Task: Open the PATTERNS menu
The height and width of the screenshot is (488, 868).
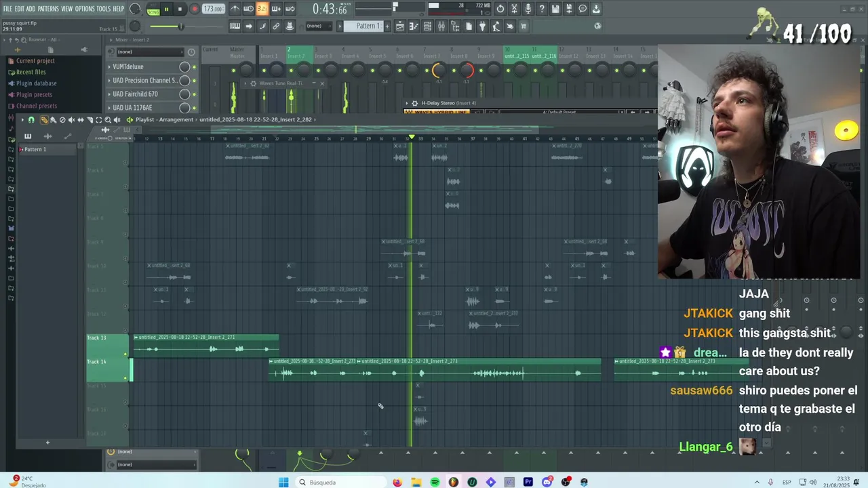Action: pyautogui.click(x=48, y=9)
